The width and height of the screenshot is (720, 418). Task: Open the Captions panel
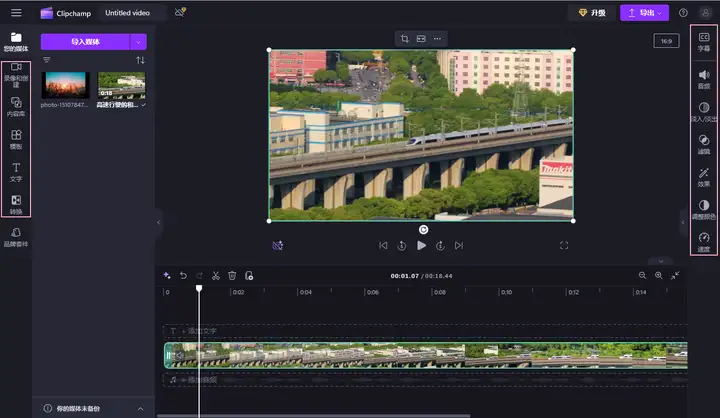pos(704,42)
